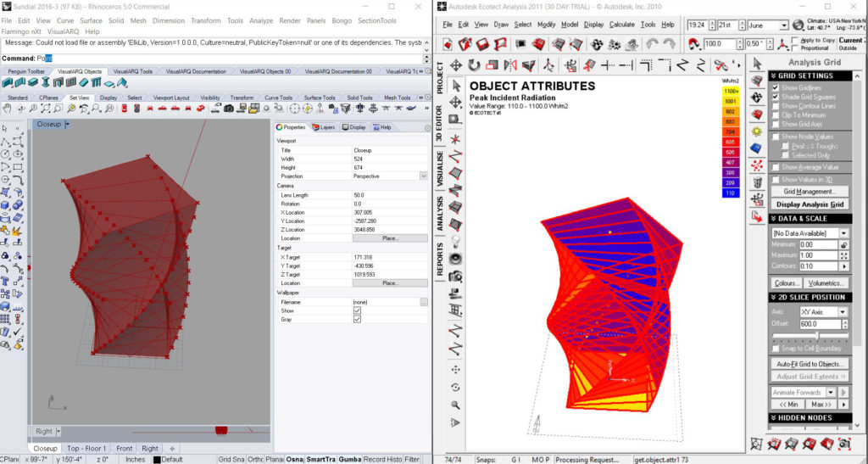Click the Volumetrics button

click(x=826, y=283)
